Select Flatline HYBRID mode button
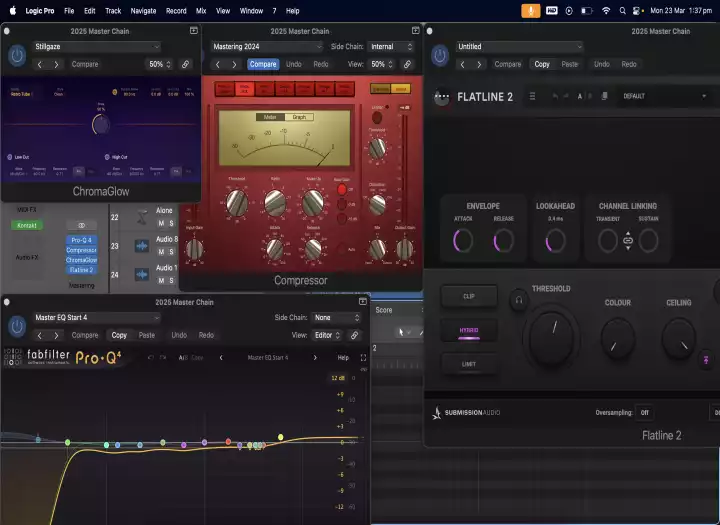720x525 pixels. (x=469, y=331)
